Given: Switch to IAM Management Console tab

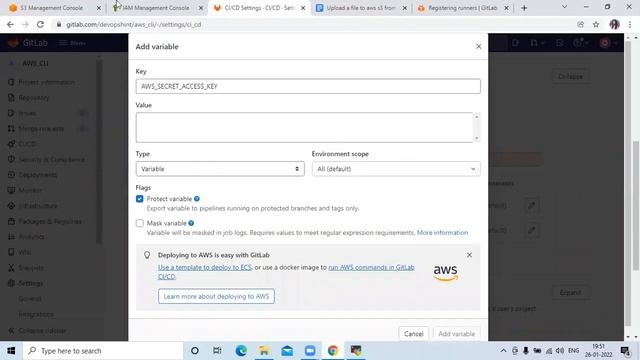Looking at the screenshot, I should click(156, 8).
